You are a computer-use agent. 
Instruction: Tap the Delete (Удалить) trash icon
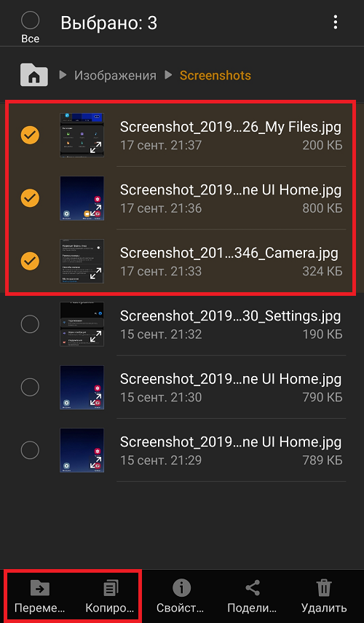323,587
